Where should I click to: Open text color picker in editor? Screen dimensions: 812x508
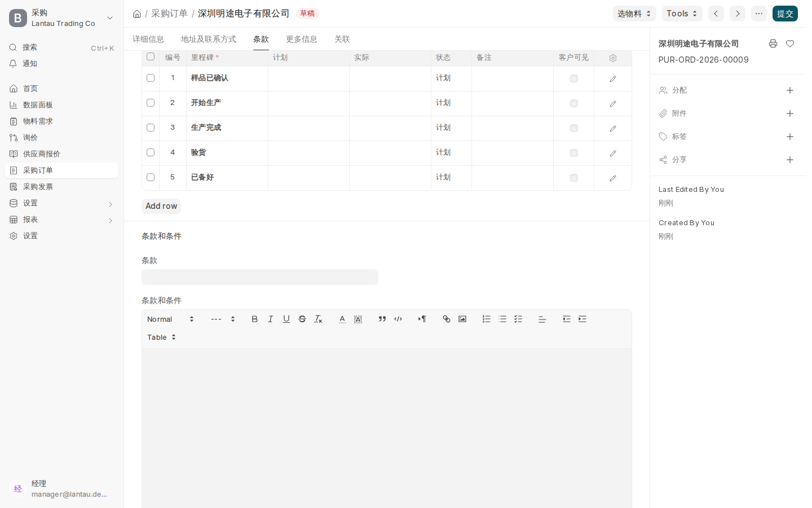point(342,319)
